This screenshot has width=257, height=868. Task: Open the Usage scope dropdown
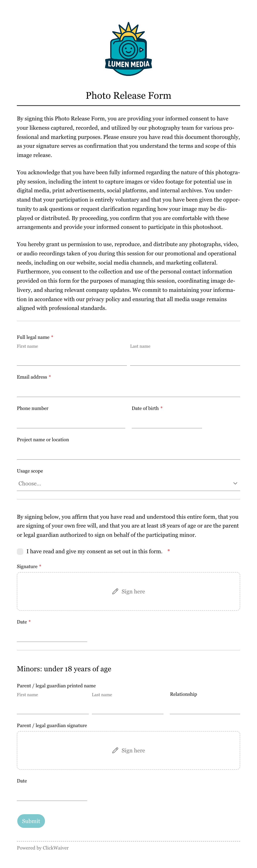[x=128, y=484]
